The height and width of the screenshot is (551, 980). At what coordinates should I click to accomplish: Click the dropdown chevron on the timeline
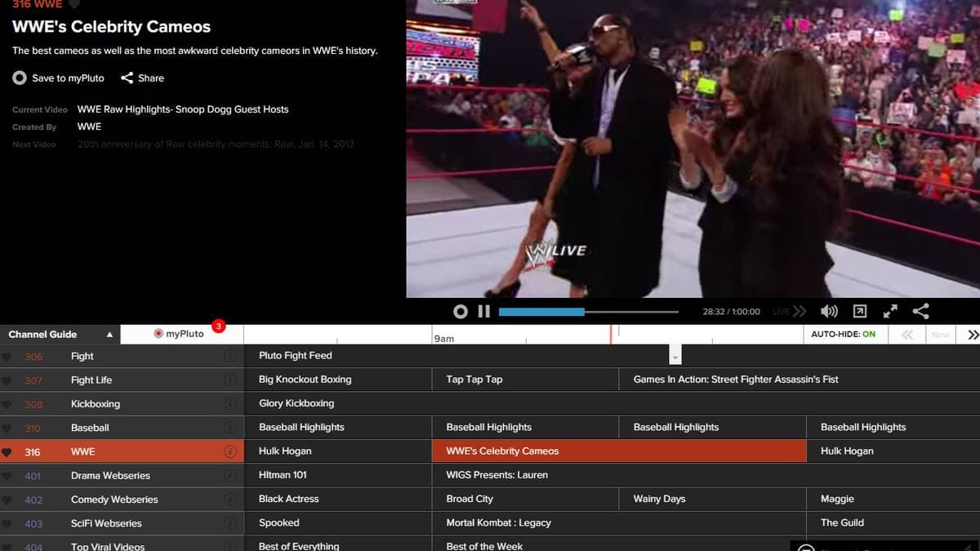coord(675,355)
